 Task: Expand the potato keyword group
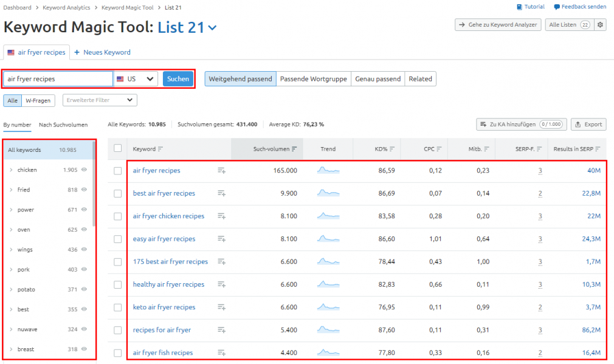click(11, 290)
